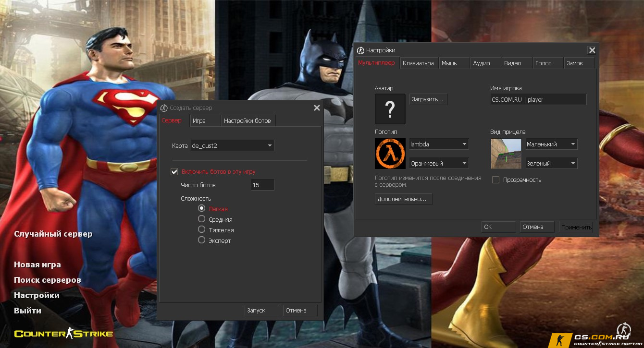
Task: Select Средняя difficulty
Action: [x=202, y=219]
